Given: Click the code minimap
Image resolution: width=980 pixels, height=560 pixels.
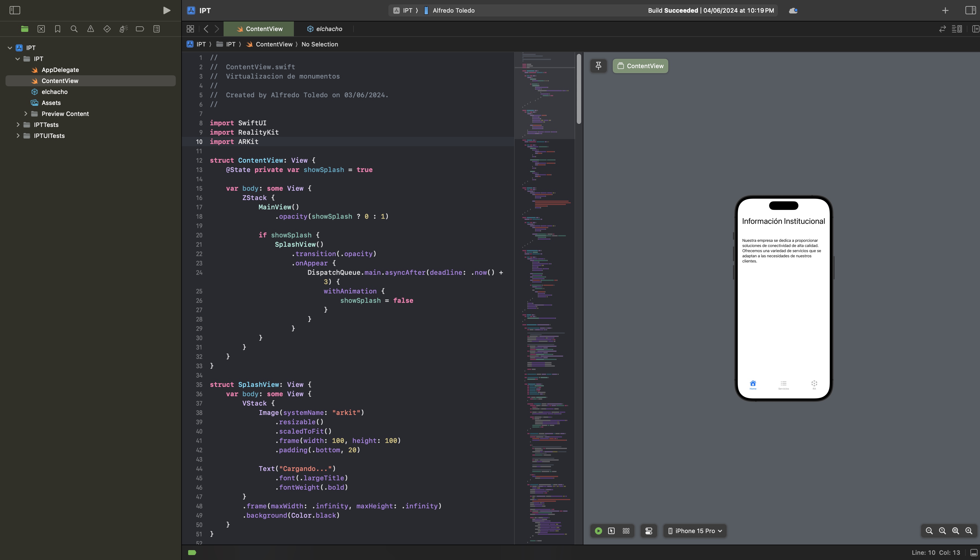Looking at the screenshot, I should (x=544, y=298).
